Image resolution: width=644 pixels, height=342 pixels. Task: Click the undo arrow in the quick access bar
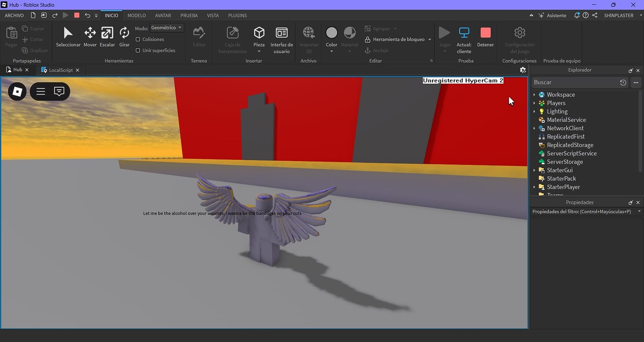pos(87,15)
